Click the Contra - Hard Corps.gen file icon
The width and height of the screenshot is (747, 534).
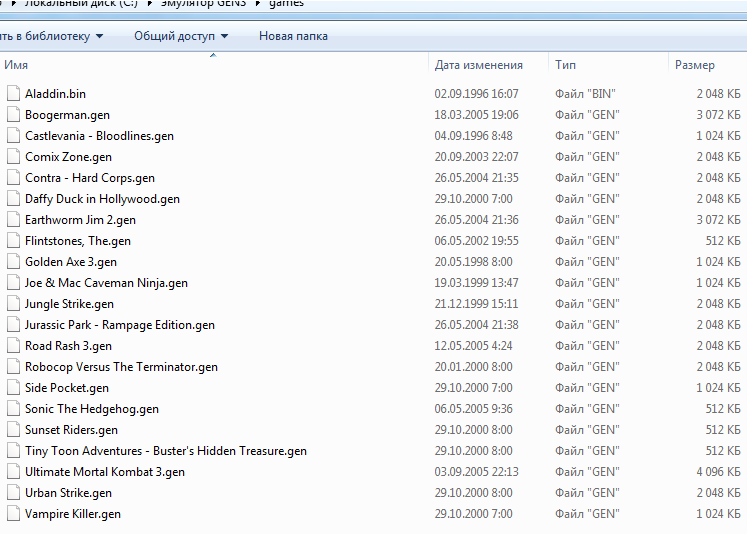13,177
